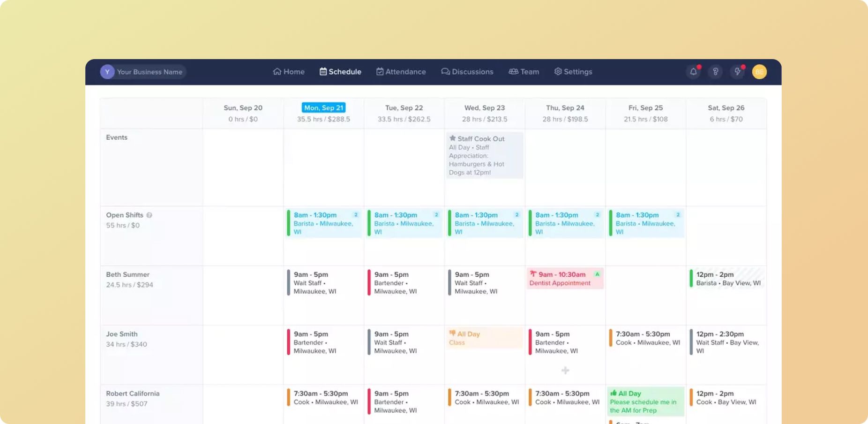The width and height of the screenshot is (868, 424).
Task: Click the count badge on Friday's open shift
Action: point(678,215)
